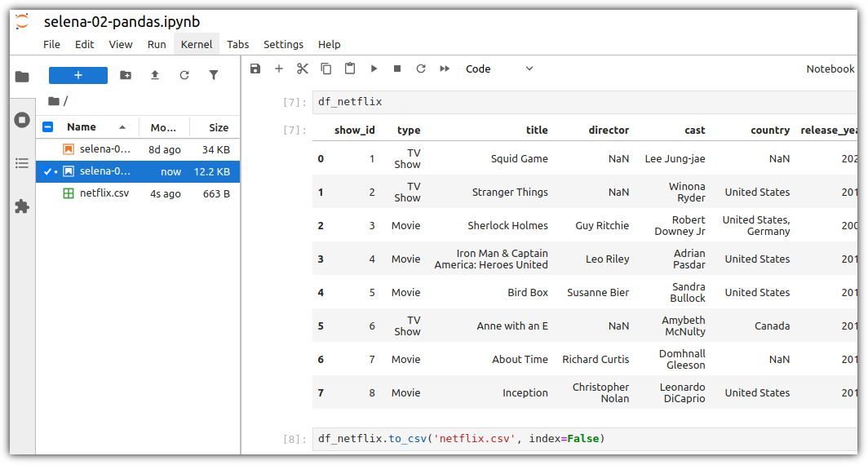This screenshot has width=868, height=465.
Task: Click the Christopher Nolan director cell
Action: coord(600,392)
